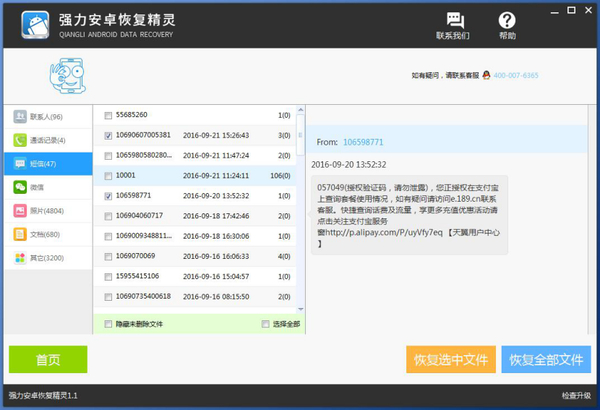
Task: Click the QQ penguin customer service icon
Action: tap(486, 75)
